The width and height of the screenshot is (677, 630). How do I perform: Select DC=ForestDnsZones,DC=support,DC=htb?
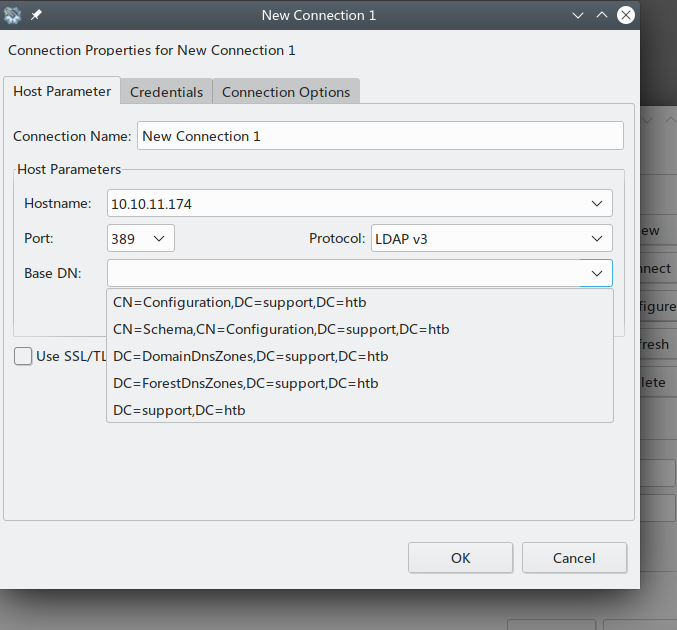360,383
